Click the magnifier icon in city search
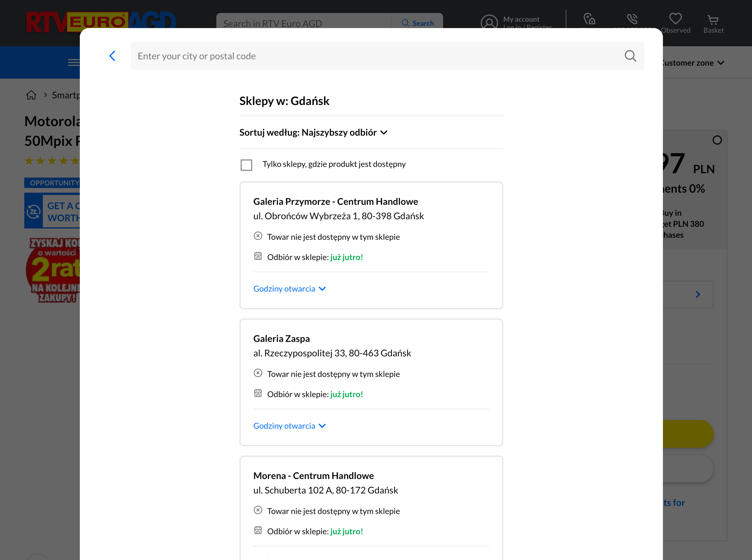The image size is (752, 560). 630,56
